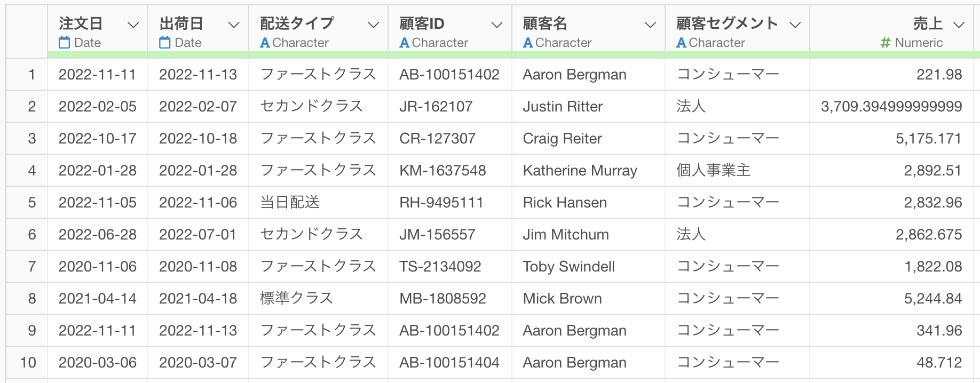This screenshot has height=383, width=980.
Task: Select row number 5 header
Action: click(x=27, y=202)
